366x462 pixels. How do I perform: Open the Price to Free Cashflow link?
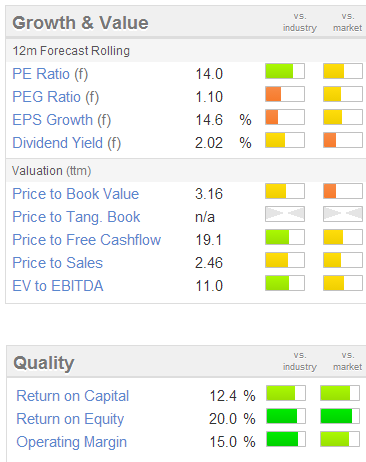pos(87,240)
